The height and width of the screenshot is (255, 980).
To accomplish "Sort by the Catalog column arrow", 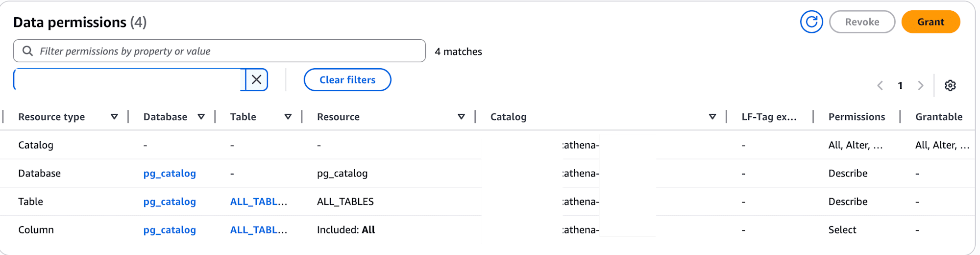I will tap(712, 117).
